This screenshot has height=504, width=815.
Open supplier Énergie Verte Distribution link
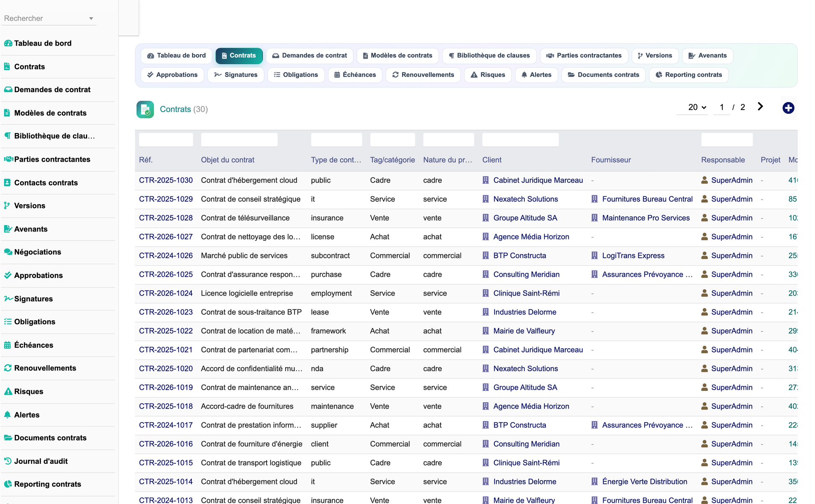coord(645,481)
